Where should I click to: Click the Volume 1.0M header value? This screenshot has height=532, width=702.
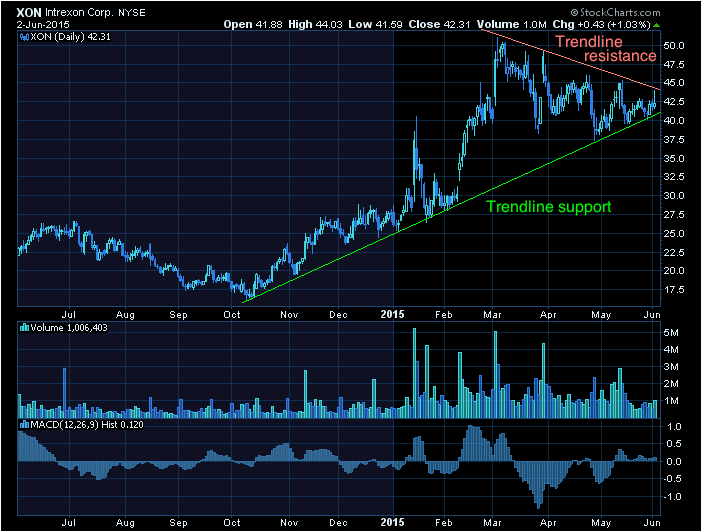click(511, 25)
